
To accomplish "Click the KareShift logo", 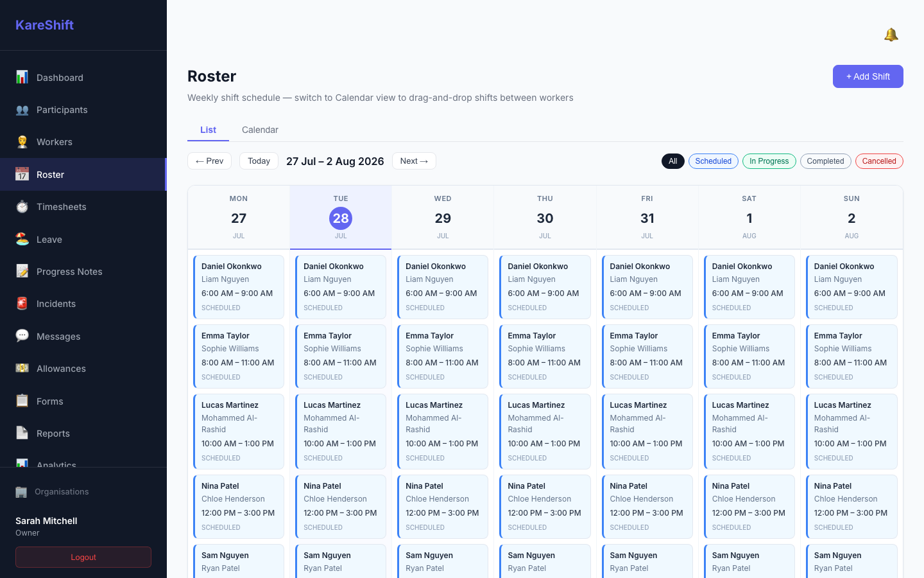I will coord(44,25).
